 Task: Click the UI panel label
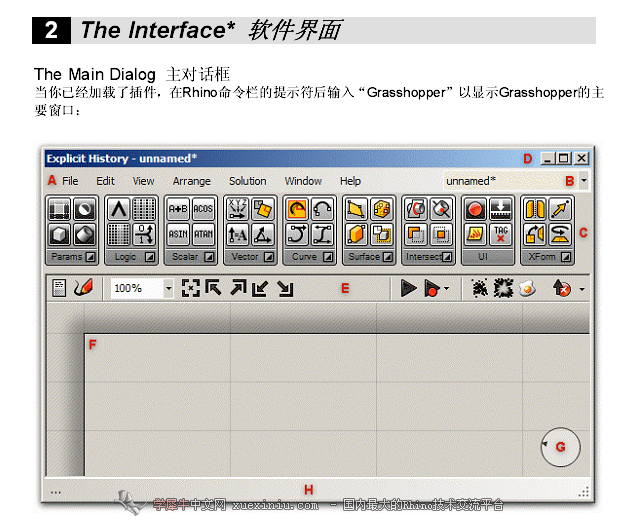point(482,257)
